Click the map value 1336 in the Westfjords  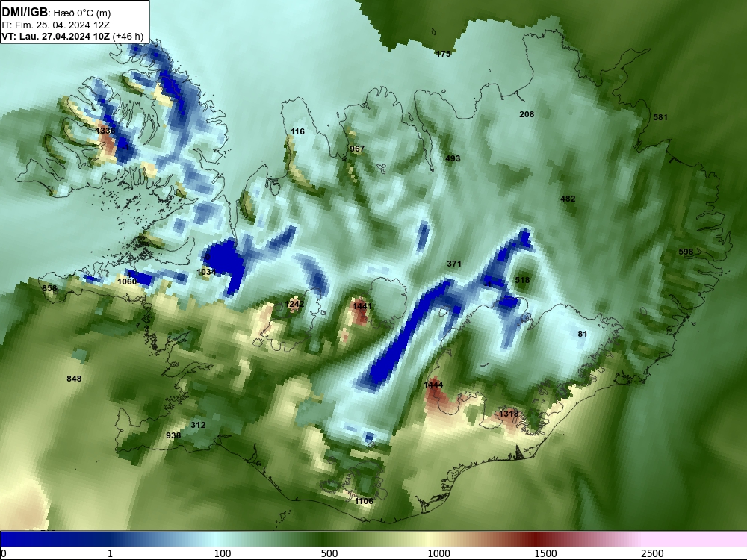click(105, 131)
